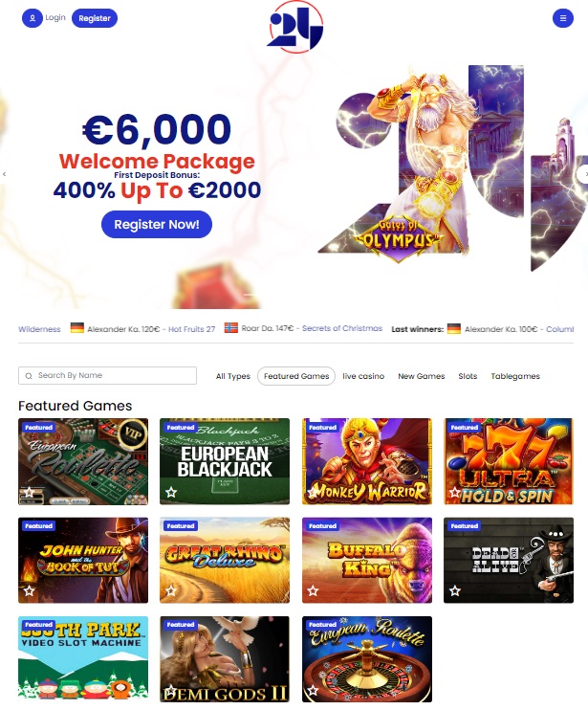Go to previous banner slide arrow
Screen dimensions: 588x710
click(x=5, y=174)
